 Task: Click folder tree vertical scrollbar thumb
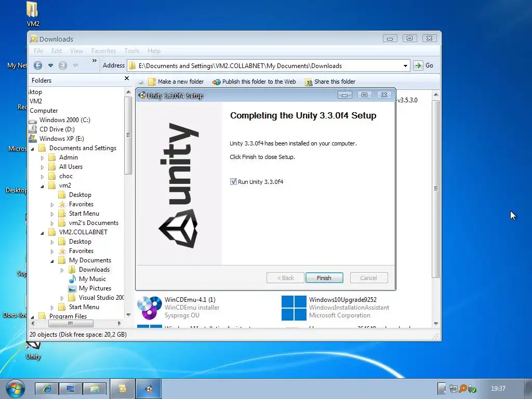128,135
